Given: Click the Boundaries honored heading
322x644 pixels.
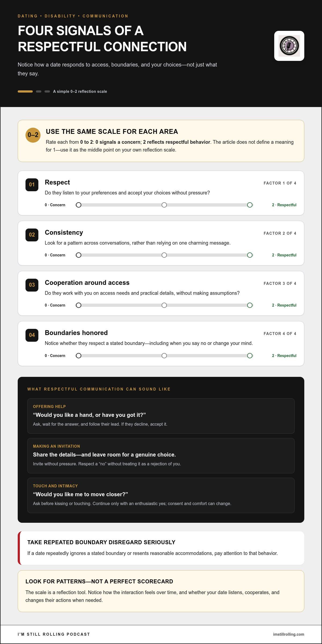Looking at the screenshot, I should [x=76, y=333].
